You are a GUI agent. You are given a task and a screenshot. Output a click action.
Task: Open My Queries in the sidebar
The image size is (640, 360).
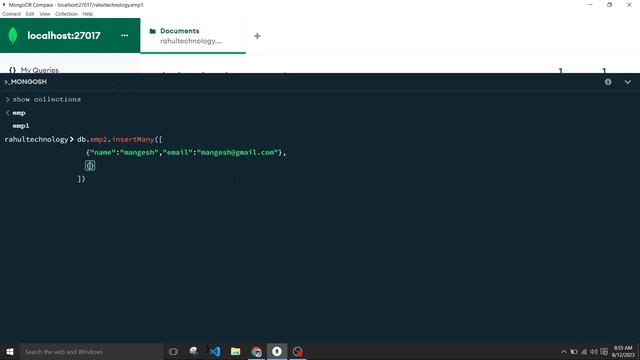[x=40, y=70]
